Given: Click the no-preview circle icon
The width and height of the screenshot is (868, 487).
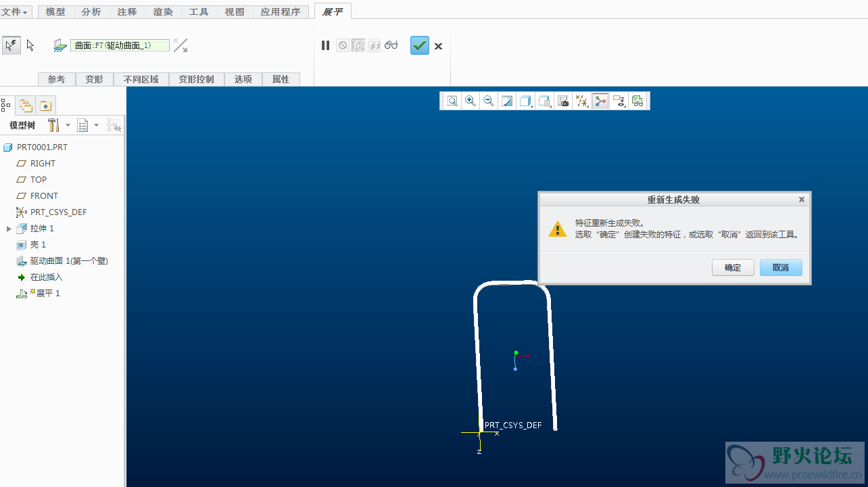Looking at the screenshot, I should coord(343,45).
